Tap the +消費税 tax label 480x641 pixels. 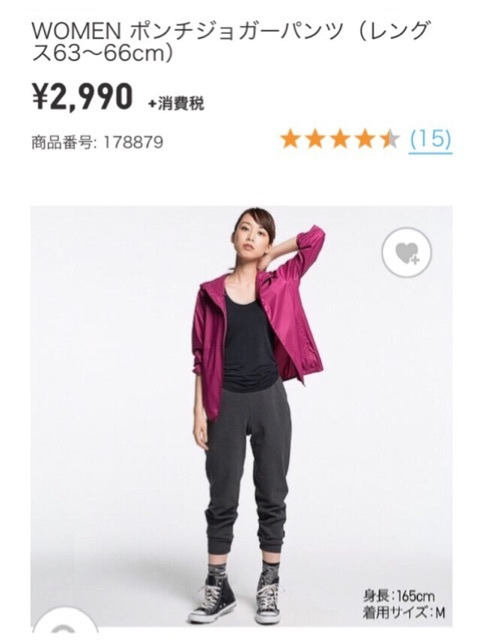(176, 104)
